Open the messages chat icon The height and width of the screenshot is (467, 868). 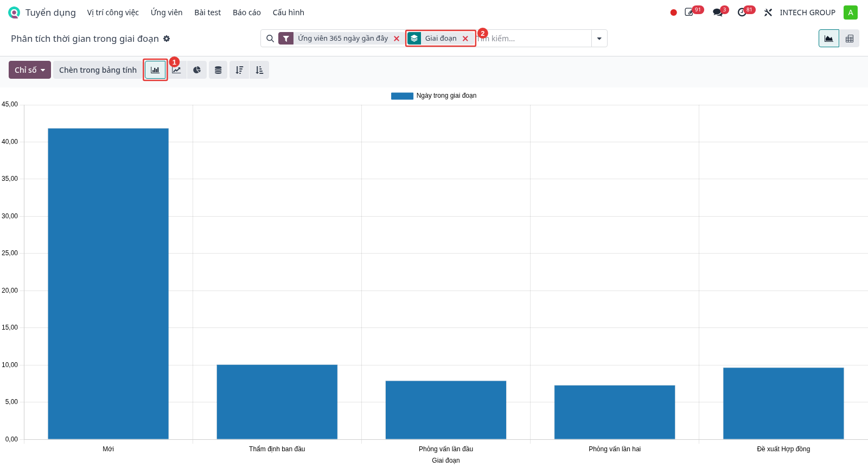(718, 12)
